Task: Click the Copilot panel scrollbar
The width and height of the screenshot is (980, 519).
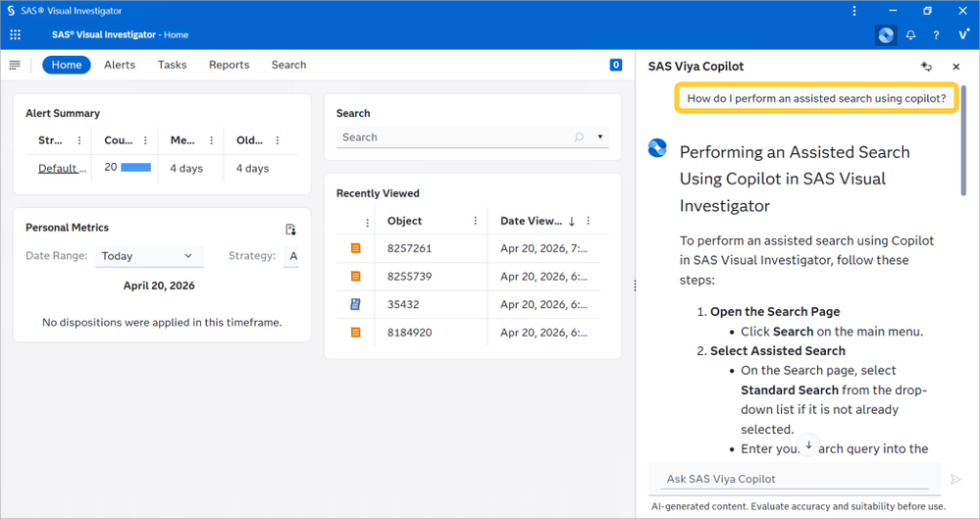Action: click(963, 140)
